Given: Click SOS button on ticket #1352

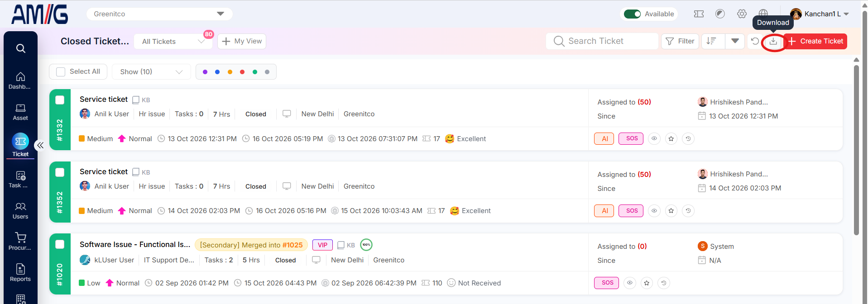Looking at the screenshot, I should click(x=631, y=211).
